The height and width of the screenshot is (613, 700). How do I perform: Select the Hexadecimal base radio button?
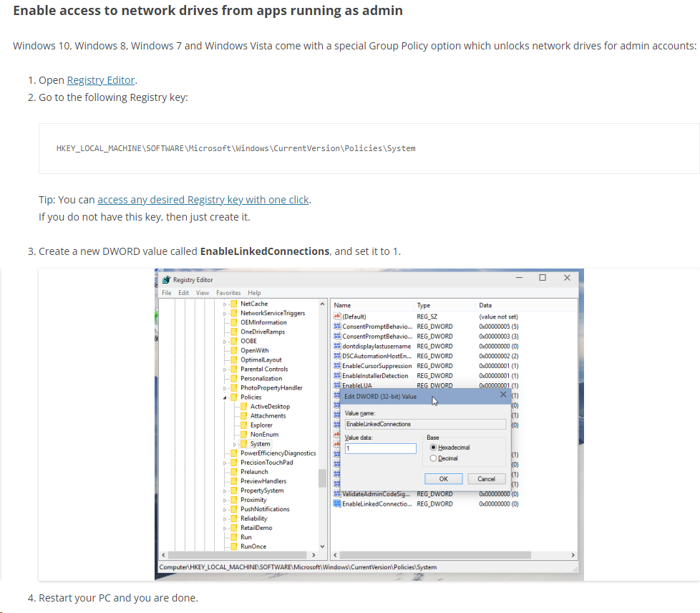click(433, 448)
